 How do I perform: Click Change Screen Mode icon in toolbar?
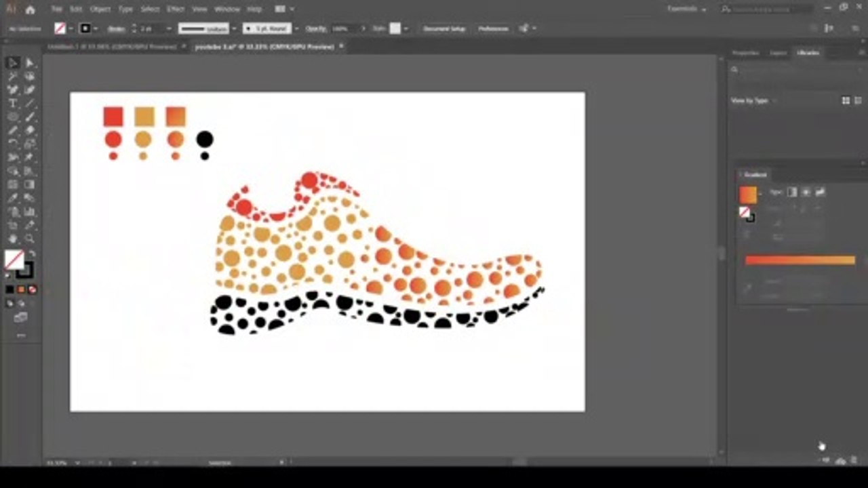tap(21, 317)
